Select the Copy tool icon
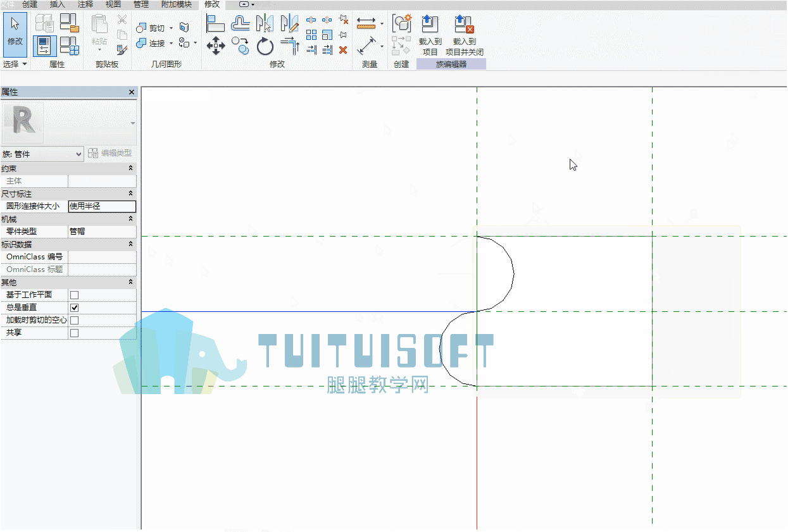Image resolution: width=788 pixels, height=532 pixels. 240,46
